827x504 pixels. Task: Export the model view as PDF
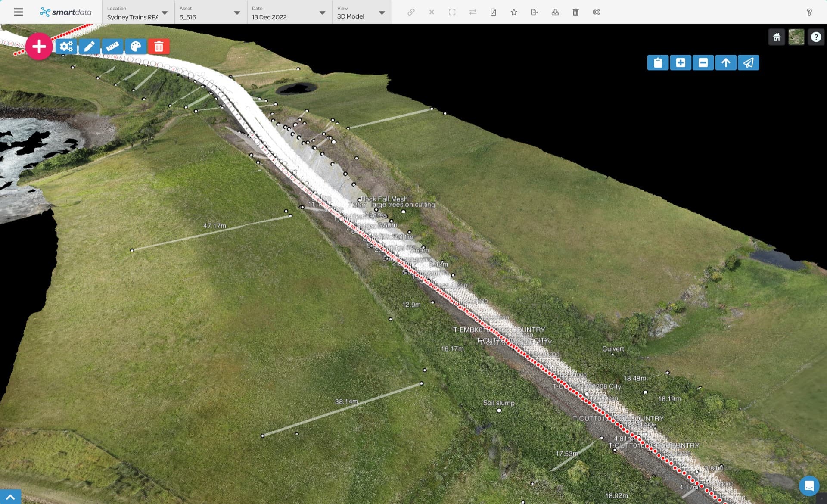(x=493, y=12)
